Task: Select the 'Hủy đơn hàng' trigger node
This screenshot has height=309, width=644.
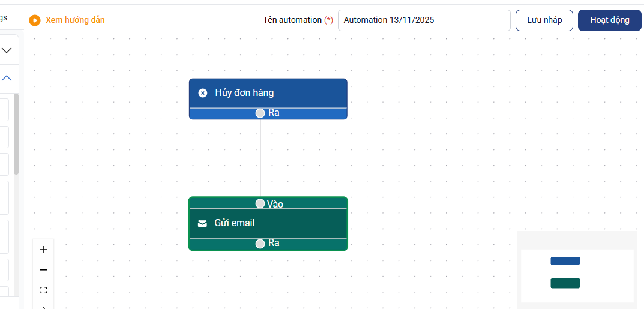Action: (x=268, y=93)
